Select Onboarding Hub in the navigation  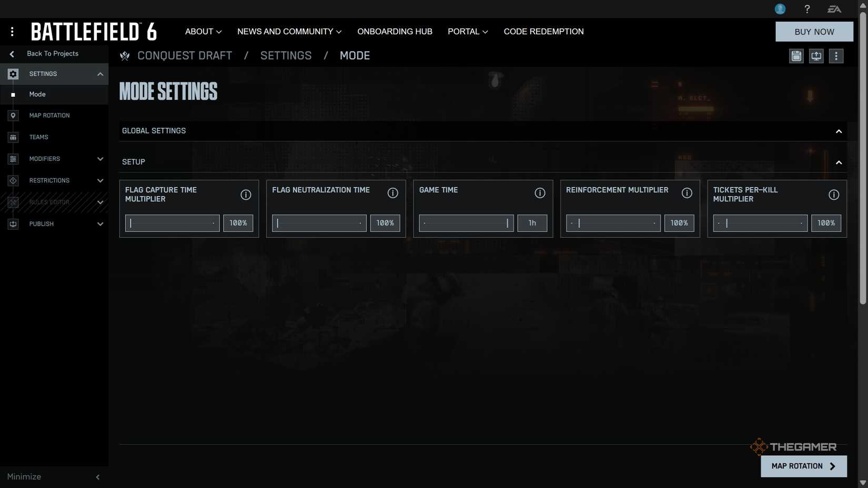click(395, 32)
